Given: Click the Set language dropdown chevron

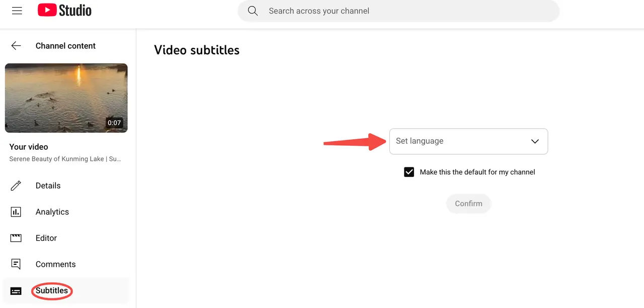Looking at the screenshot, I should pyautogui.click(x=535, y=141).
